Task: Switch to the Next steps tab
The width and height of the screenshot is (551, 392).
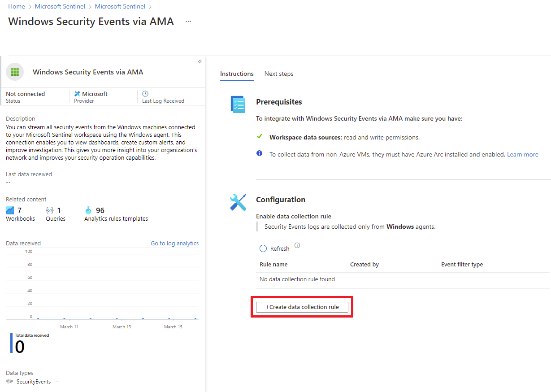Action: tap(279, 74)
